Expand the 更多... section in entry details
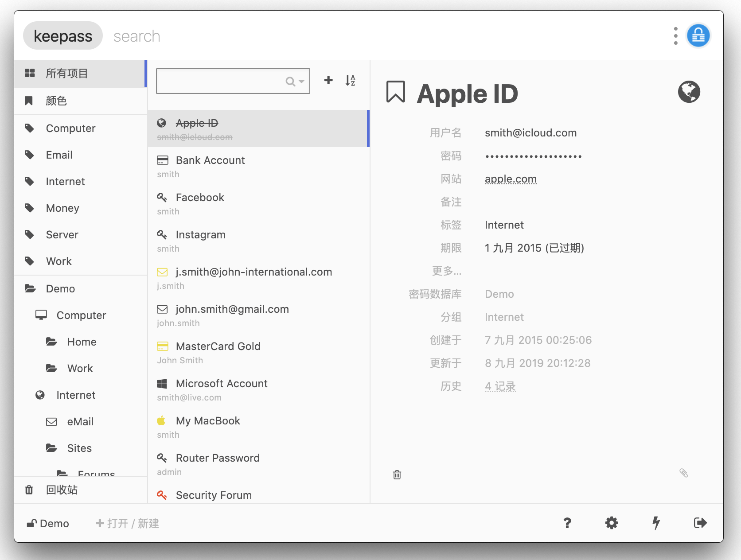 447,271
